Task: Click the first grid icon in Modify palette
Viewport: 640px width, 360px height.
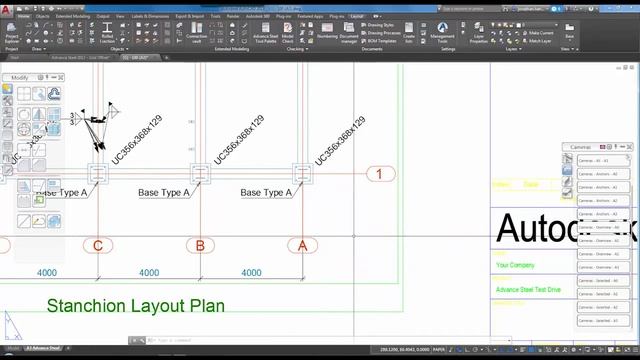Action: pyautogui.click(x=24, y=94)
